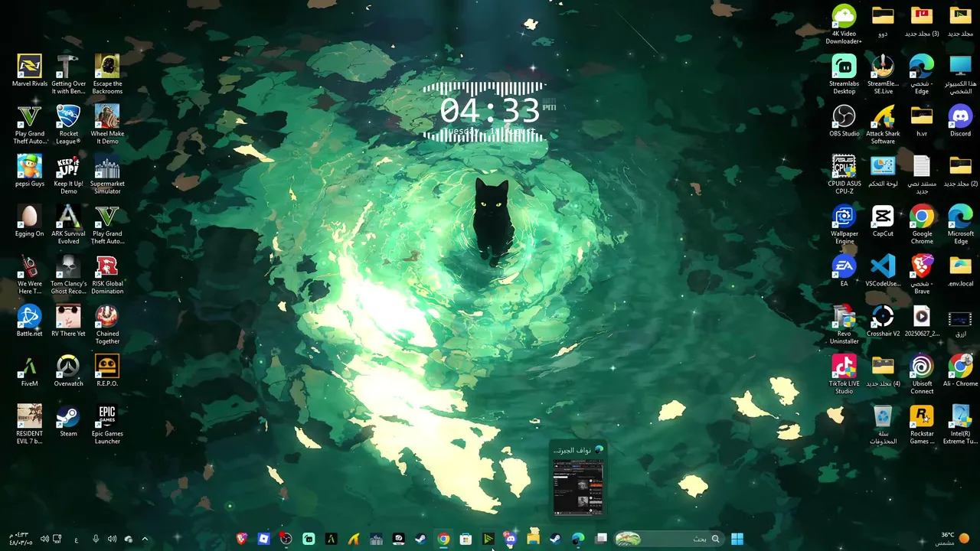Select the pepsi Guys desktop icon

pos(30,171)
